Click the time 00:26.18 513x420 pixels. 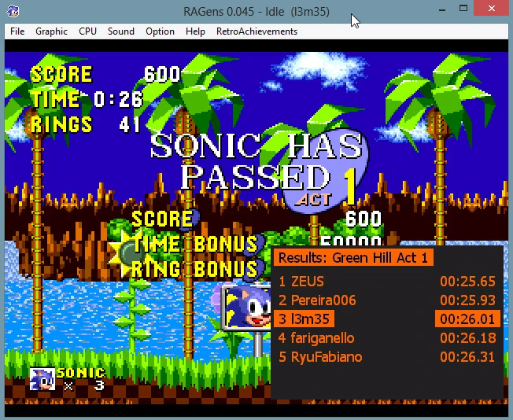coord(467,338)
